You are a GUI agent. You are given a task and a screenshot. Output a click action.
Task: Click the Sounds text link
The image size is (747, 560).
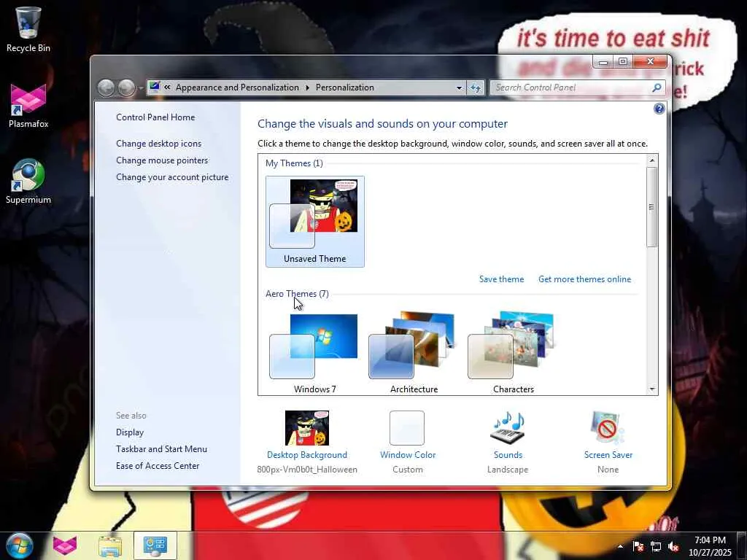[508, 455]
